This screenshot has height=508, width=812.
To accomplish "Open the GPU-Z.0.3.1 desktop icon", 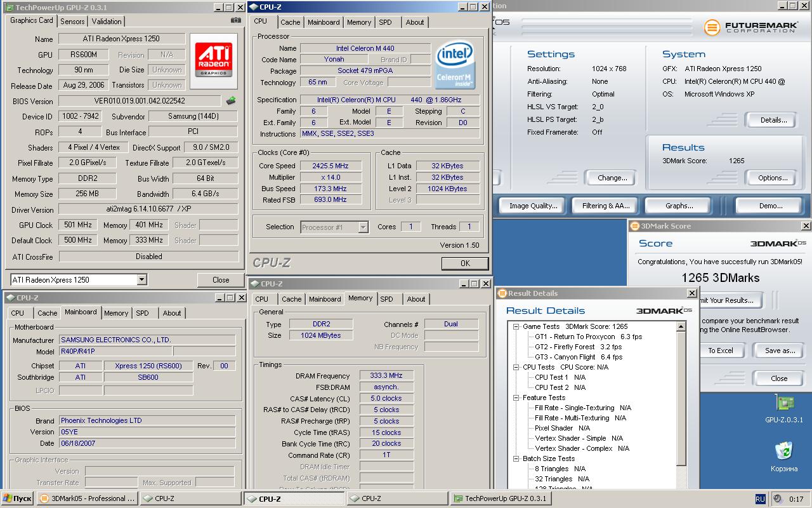I will click(x=784, y=409).
